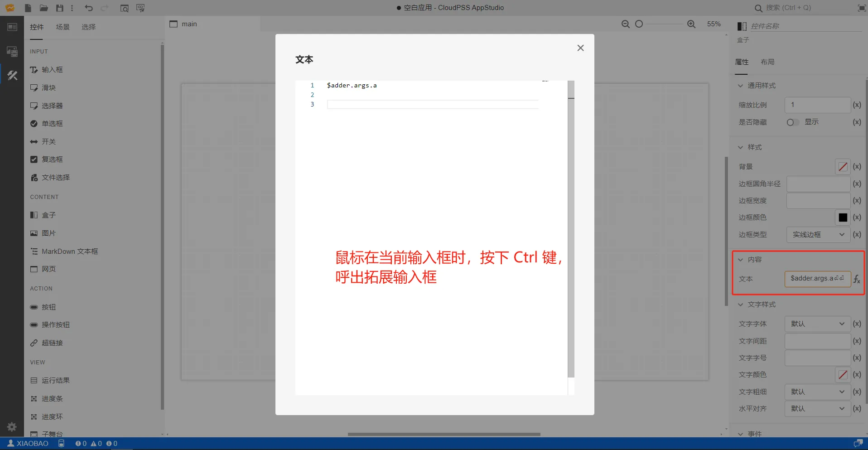Switch to the 选择 tab
The image size is (868, 450).
pos(89,27)
